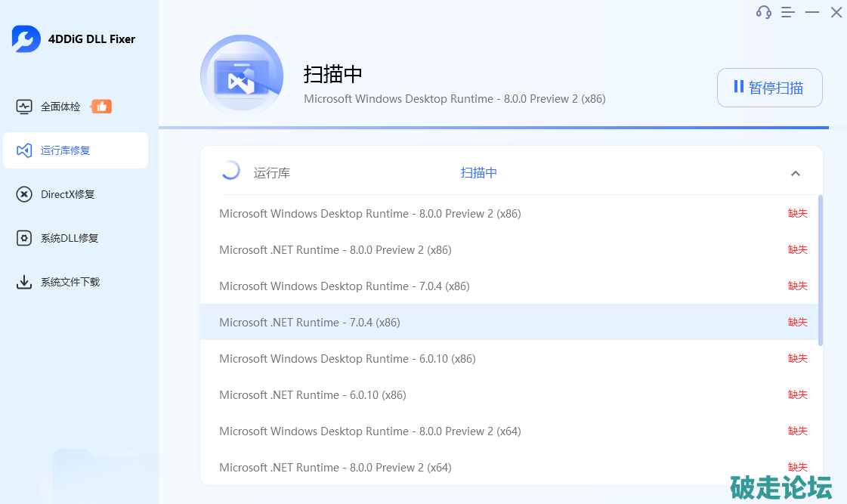Click the 全面体检 monitor icon

[24, 107]
